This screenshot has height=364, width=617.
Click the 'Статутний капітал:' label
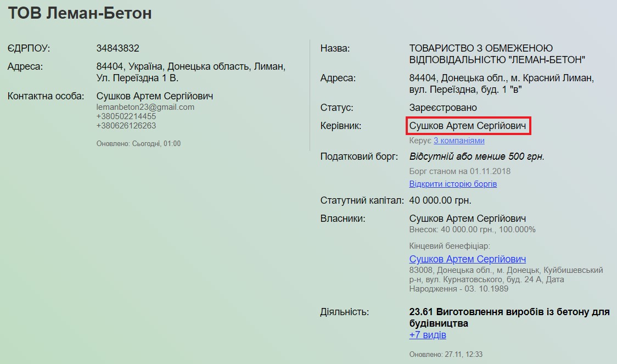(x=362, y=200)
